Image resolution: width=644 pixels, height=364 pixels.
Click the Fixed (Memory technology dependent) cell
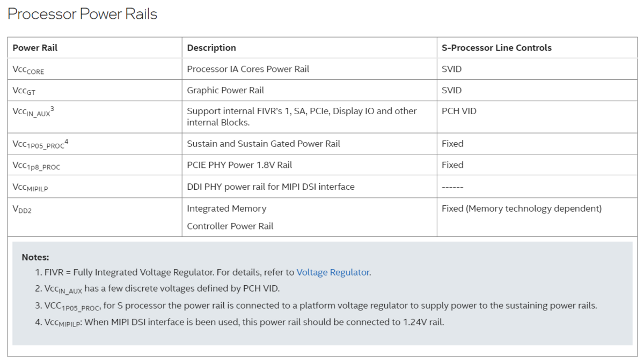click(521, 209)
